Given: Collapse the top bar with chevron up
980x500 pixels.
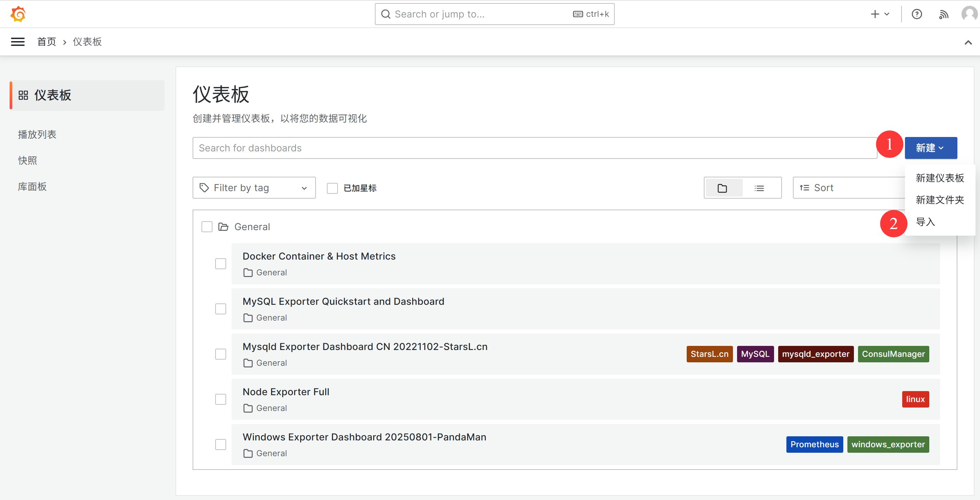Looking at the screenshot, I should pos(968,42).
